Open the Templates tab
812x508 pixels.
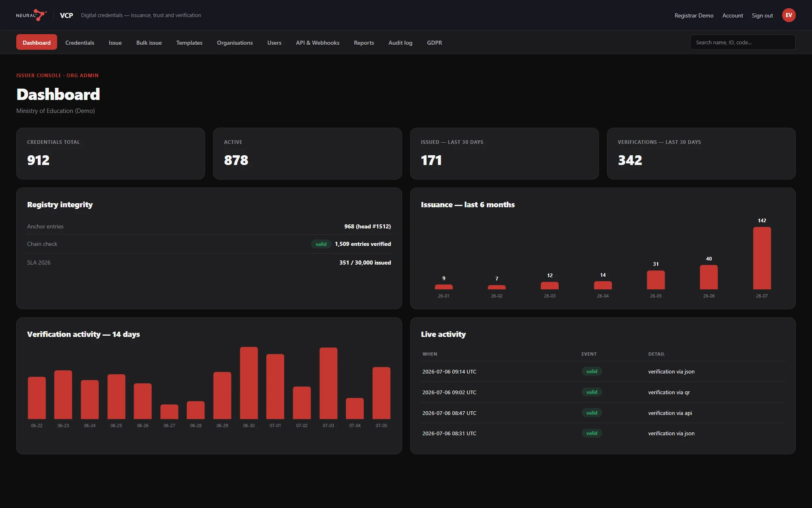(x=189, y=42)
